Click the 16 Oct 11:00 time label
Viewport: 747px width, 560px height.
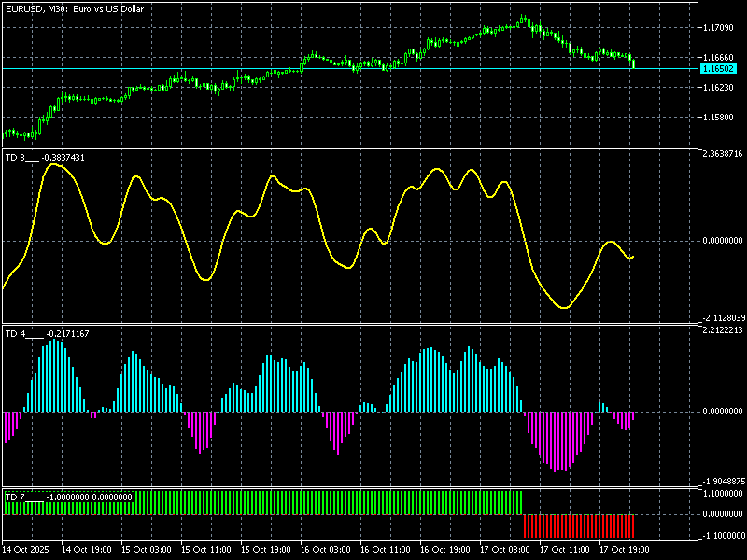[x=386, y=550]
